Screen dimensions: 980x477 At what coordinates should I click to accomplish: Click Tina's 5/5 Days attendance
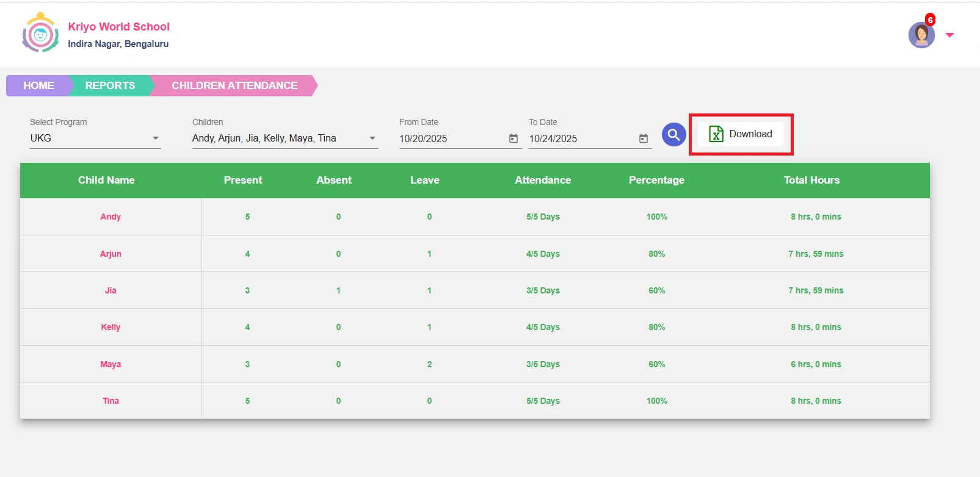coord(543,401)
